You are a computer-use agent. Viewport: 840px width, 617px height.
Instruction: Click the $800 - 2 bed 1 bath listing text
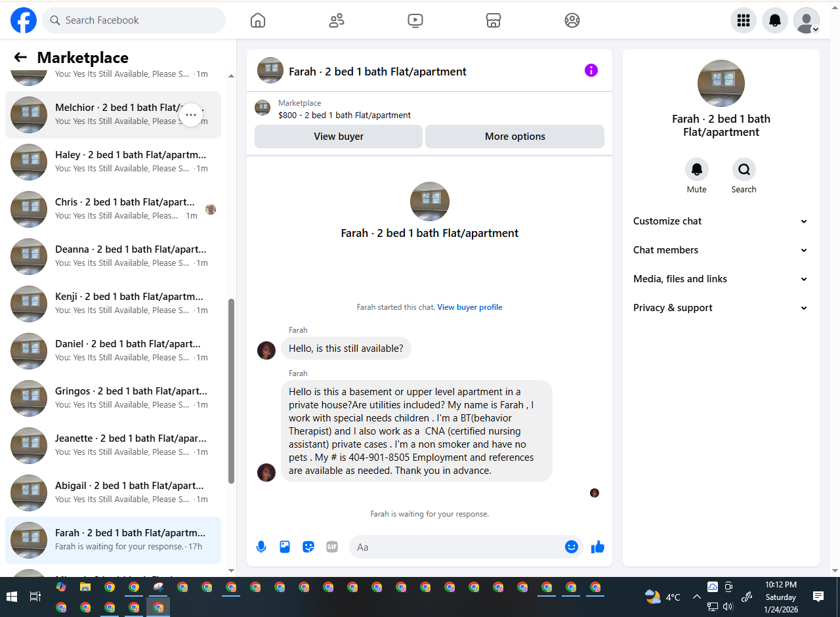[x=345, y=115]
